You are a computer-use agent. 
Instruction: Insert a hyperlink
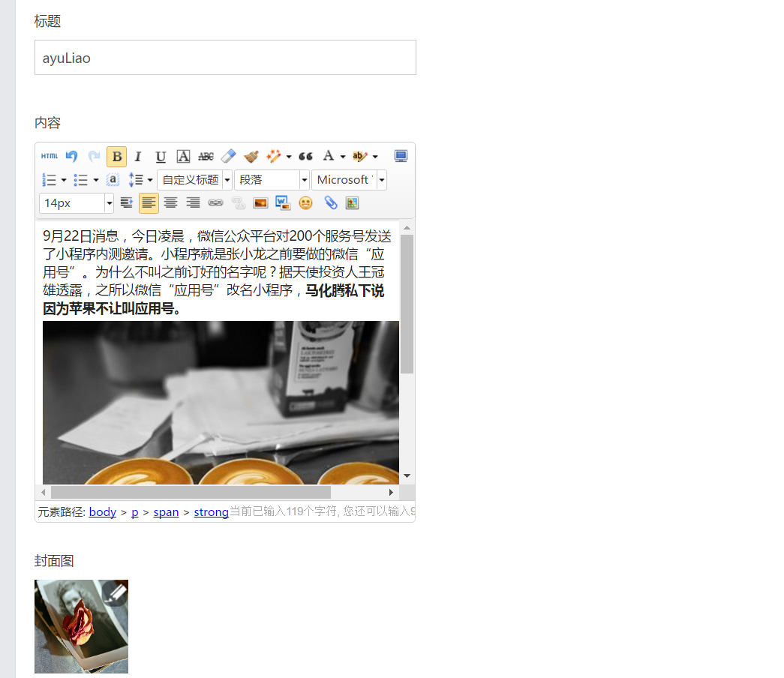215,203
